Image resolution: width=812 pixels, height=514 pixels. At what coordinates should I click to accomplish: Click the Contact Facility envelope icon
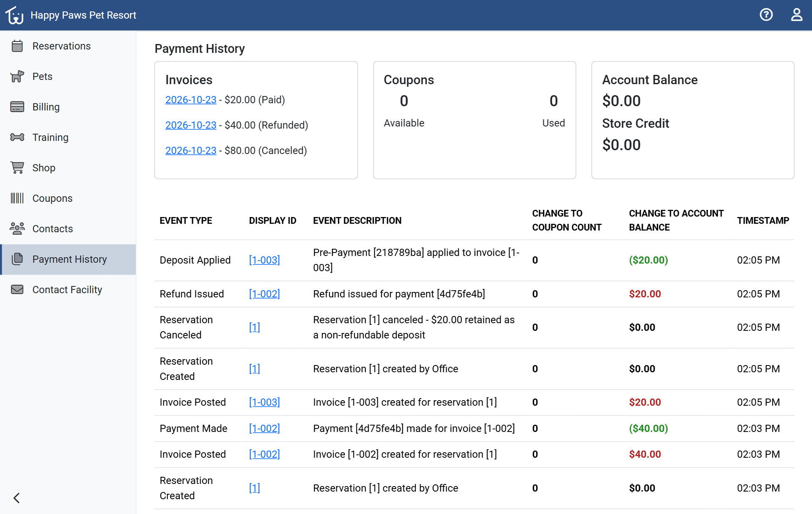click(x=17, y=289)
